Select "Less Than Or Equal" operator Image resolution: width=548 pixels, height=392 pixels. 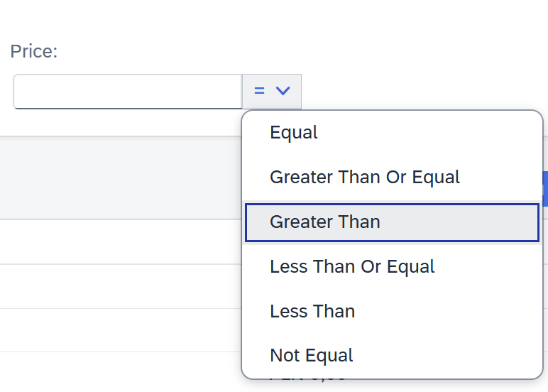352,266
